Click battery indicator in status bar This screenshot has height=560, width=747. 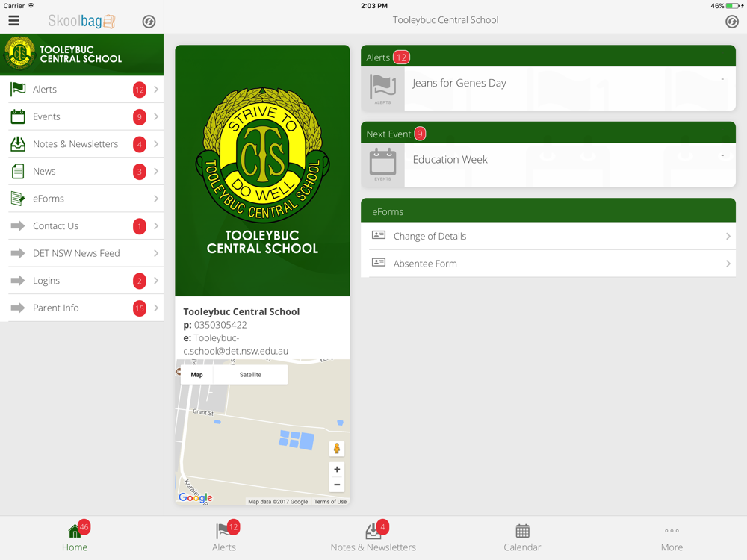click(734, 6)
